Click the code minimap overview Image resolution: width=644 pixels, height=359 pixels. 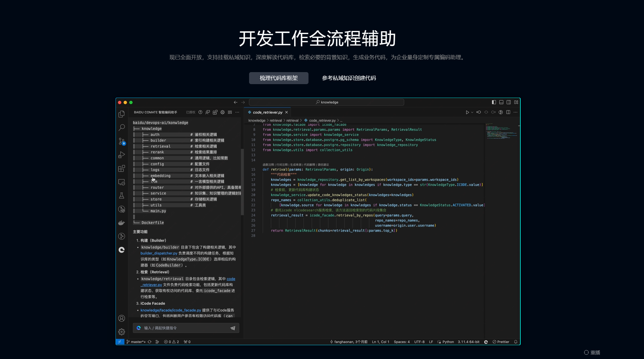click(502, 131)
